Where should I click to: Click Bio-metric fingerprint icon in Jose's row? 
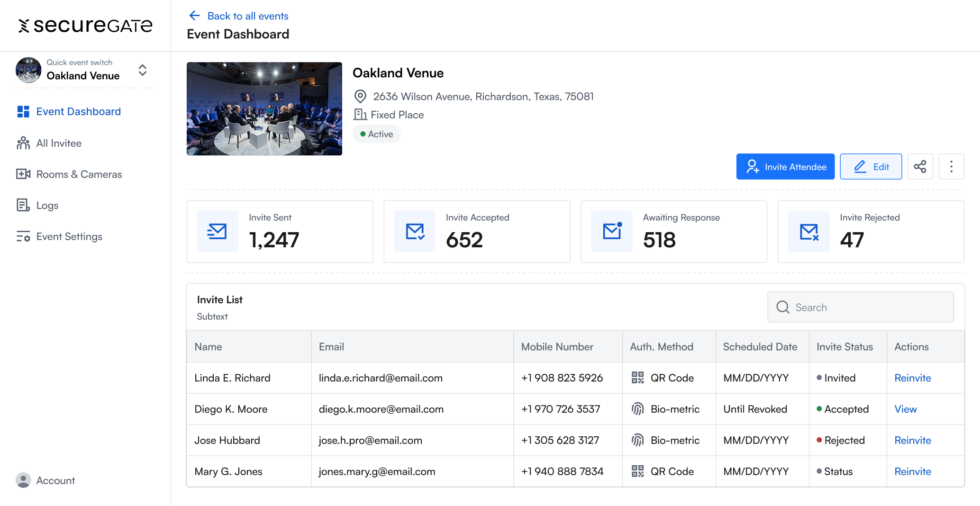pyautogui.click(x=638, y=440)
